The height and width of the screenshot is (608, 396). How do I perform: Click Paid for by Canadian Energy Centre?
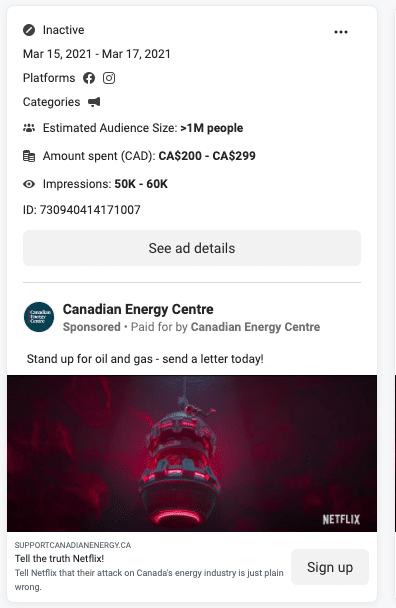point(225,327)
